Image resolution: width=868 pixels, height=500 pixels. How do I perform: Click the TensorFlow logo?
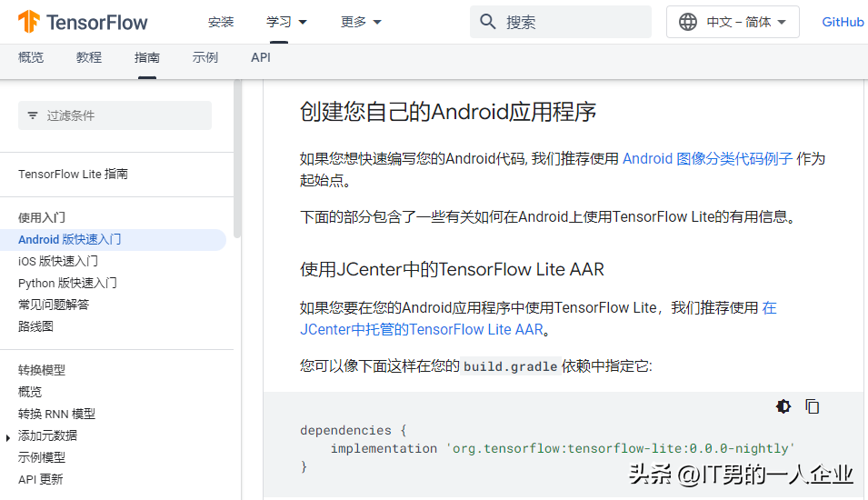click(x=83, y=22)
